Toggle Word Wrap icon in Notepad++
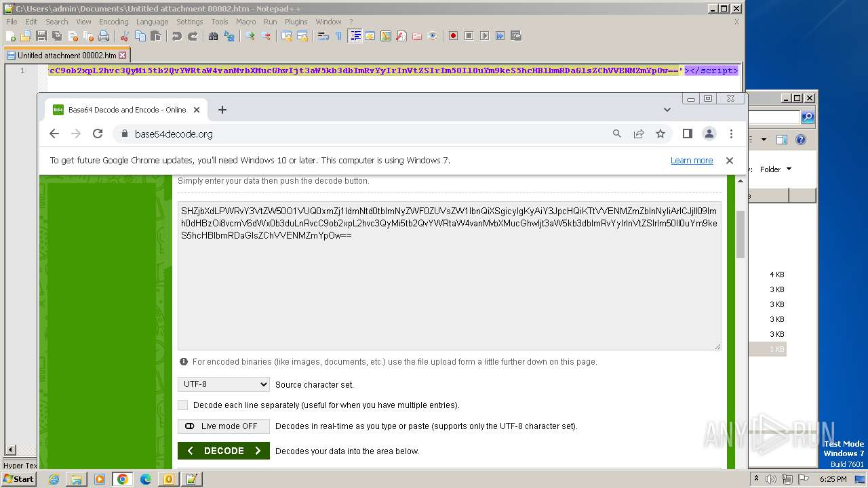 323,36
